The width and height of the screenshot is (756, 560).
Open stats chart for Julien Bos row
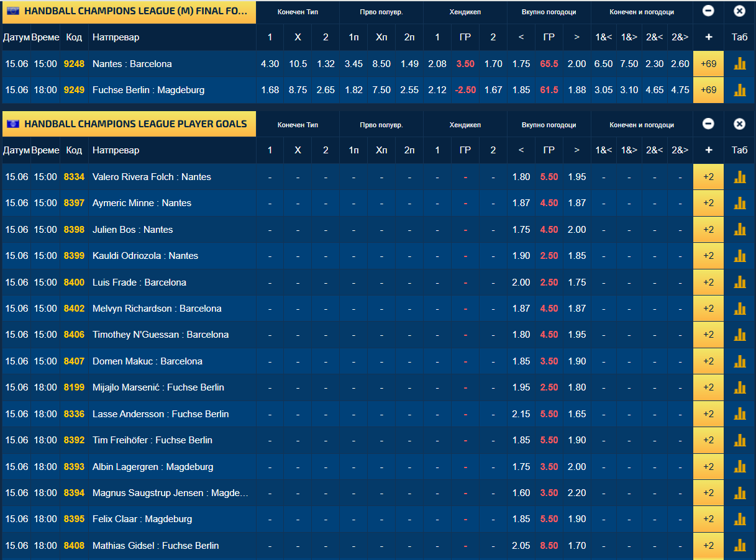point(739,230)
